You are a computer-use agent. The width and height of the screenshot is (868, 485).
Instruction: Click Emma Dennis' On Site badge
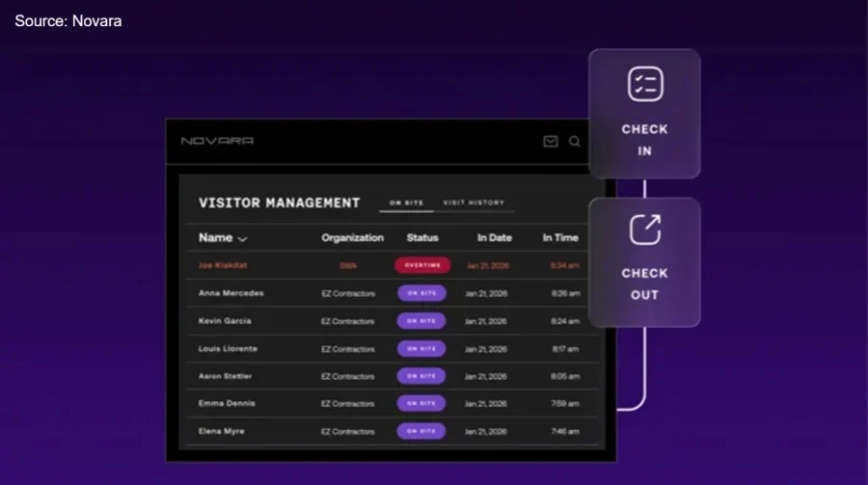tap(421, 403)
